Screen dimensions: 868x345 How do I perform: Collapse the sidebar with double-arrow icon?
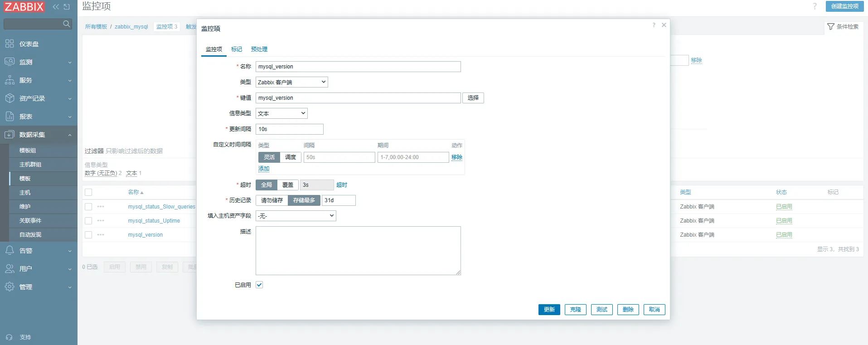pos(56,7)
